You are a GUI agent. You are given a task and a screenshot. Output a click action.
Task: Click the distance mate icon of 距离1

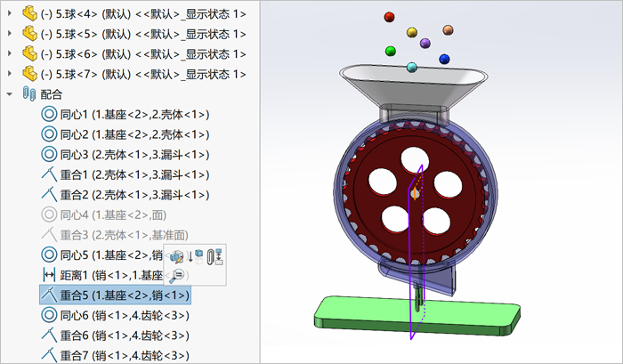49,275
